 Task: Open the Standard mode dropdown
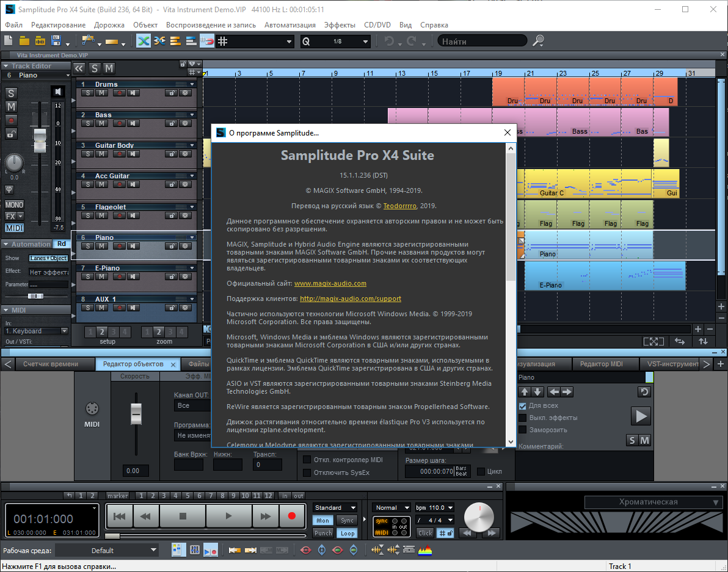pos(335,507)
